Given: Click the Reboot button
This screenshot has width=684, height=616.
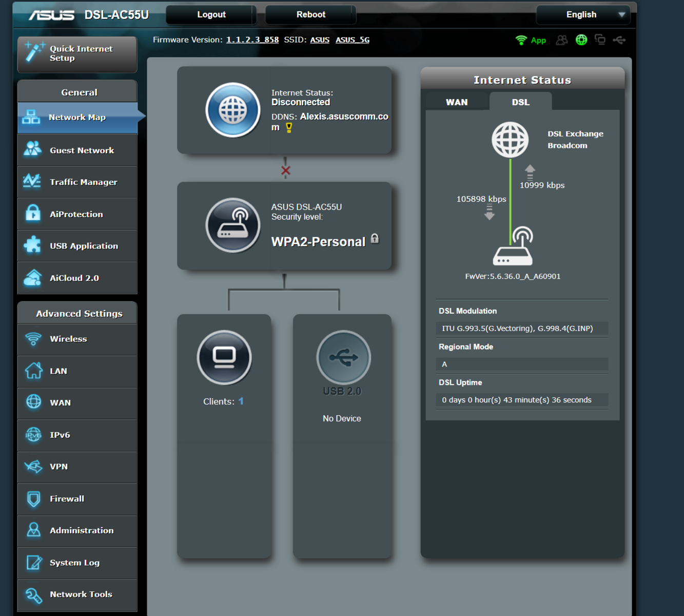Looking at the screenshot, I should (x=311, y=14).
